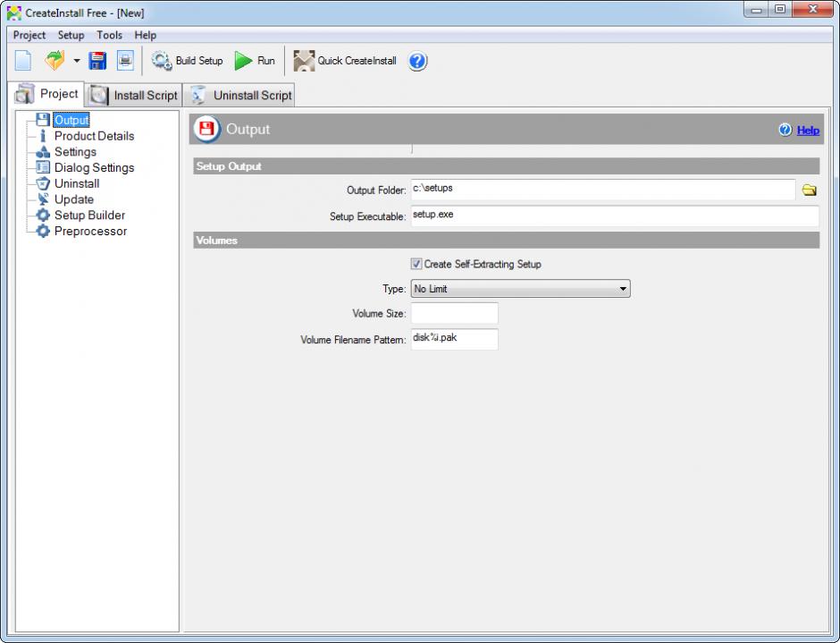Click the Output header red disk icon
The width and height of the screenshot is (840, 643).
click(206, 129)
